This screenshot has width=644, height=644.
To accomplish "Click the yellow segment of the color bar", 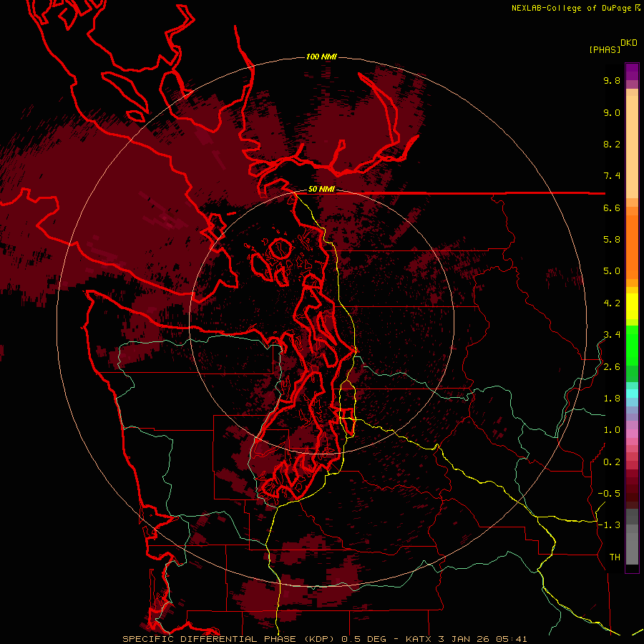I will click(632, 306).
